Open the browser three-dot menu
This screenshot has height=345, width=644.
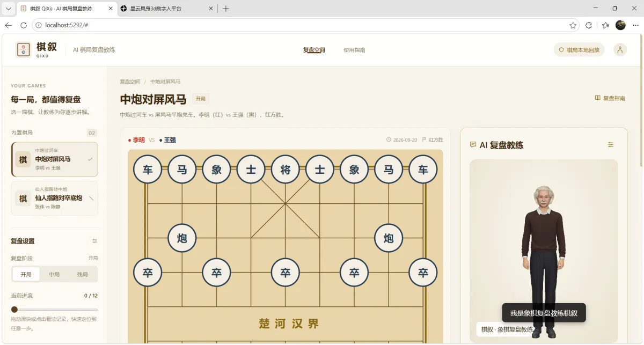pos(635,25)
